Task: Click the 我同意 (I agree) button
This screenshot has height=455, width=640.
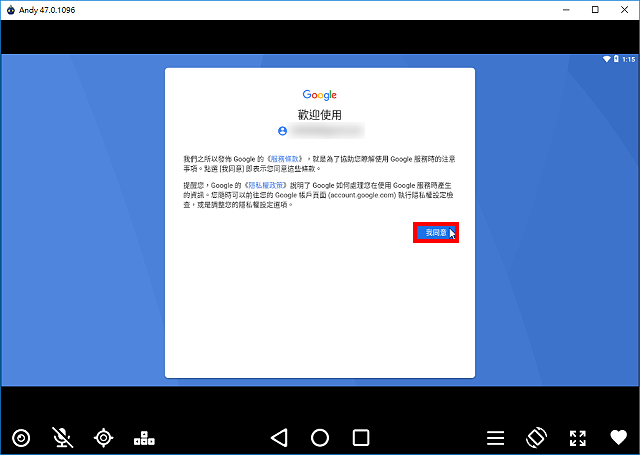Action: point(436,233)
